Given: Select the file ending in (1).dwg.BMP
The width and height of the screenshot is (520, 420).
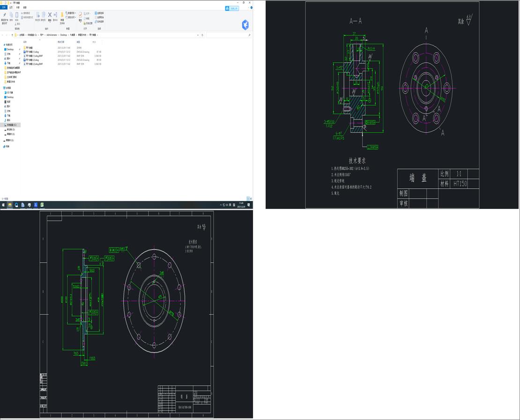Looking at the screenshot, I should (62, 56).
